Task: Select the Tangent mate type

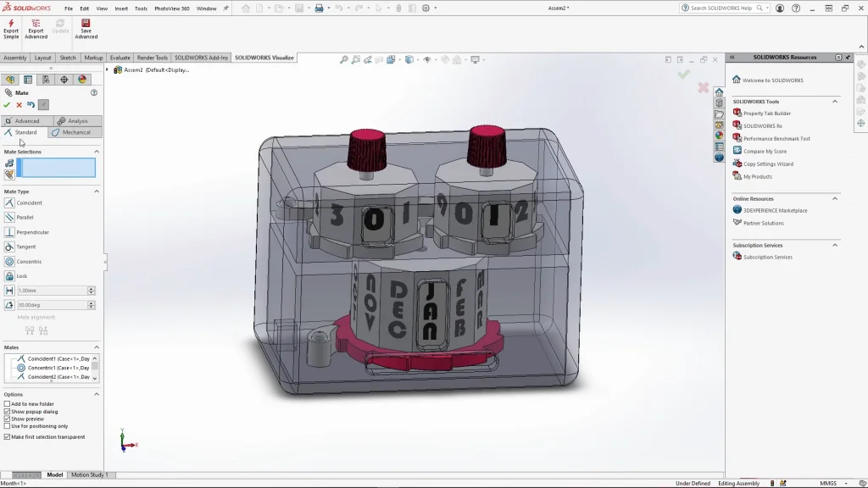Action: point(29,247)
